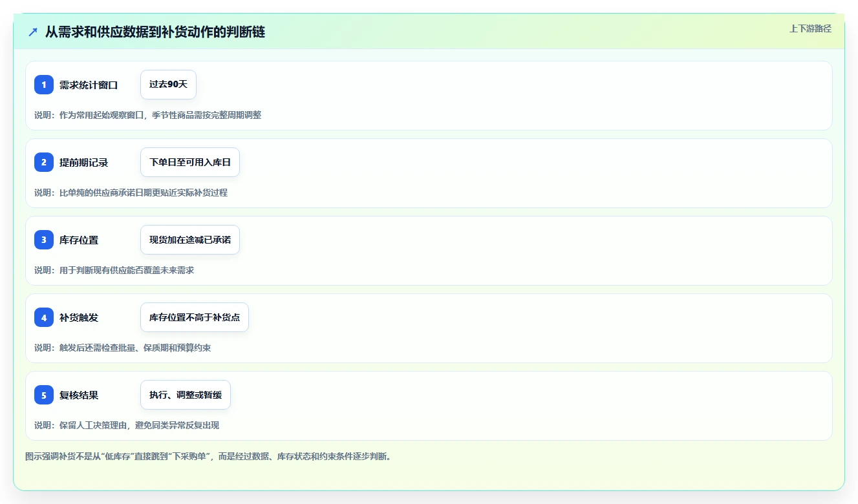Select step number 1 badge
The height and width of the screenshot is (504, 858).
coord(44,85)
